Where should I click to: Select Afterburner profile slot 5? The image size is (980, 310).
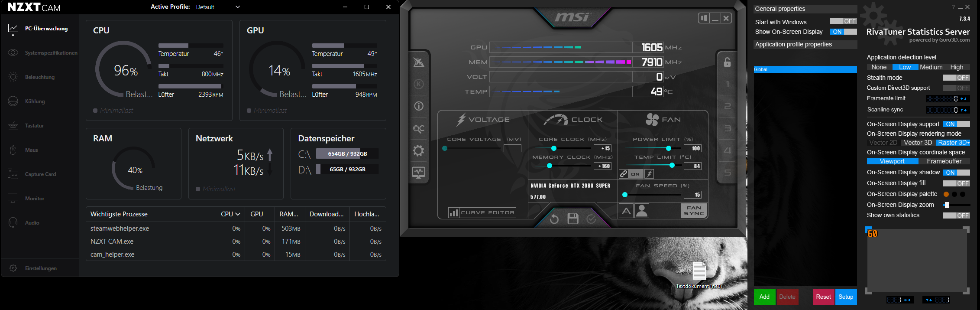[728, 173]
